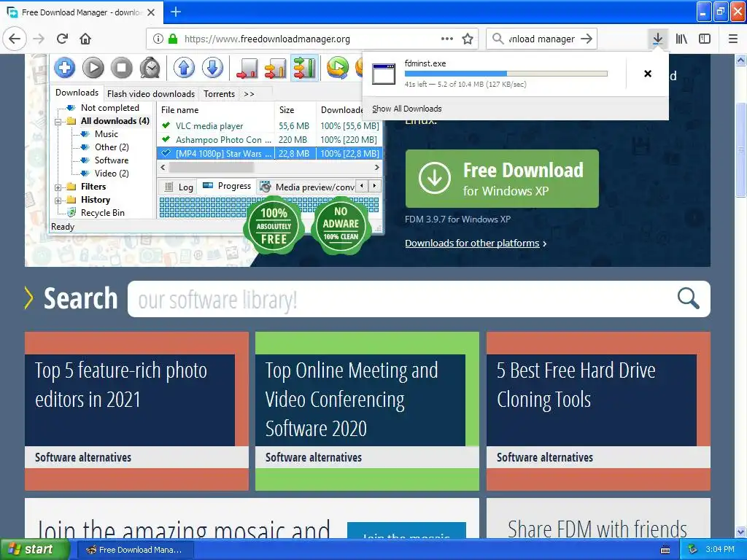Click the scheduler clock icon
The image size is (747, 560).
pos(150,68)
